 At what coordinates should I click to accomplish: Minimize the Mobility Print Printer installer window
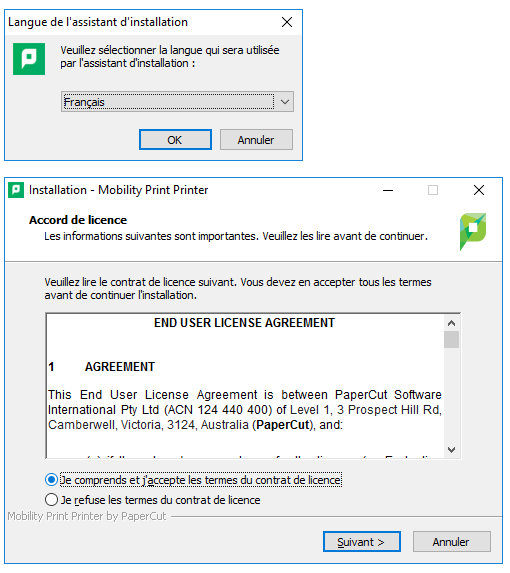tap(388, 190)
